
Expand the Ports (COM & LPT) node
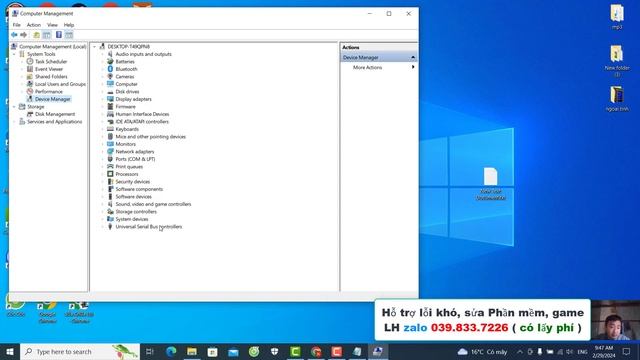pyautogui.click(x=102, y=159)
